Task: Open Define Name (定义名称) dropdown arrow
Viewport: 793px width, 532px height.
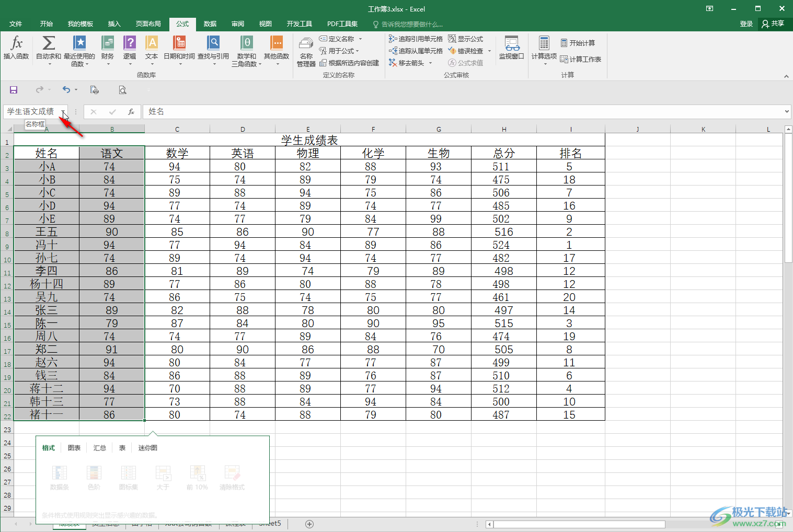Action: click(x=360, y=39)
